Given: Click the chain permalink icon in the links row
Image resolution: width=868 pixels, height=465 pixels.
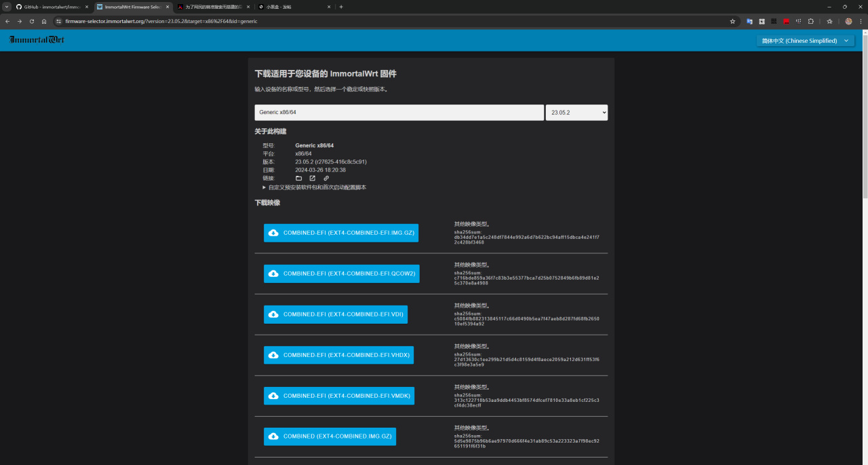Looking at the screenshot, I should pyautogui.click(x=326, y=178).
